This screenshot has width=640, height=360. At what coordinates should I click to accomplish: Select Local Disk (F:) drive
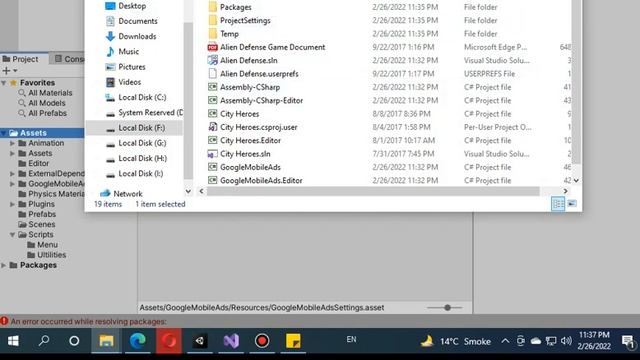pos(141,128)
